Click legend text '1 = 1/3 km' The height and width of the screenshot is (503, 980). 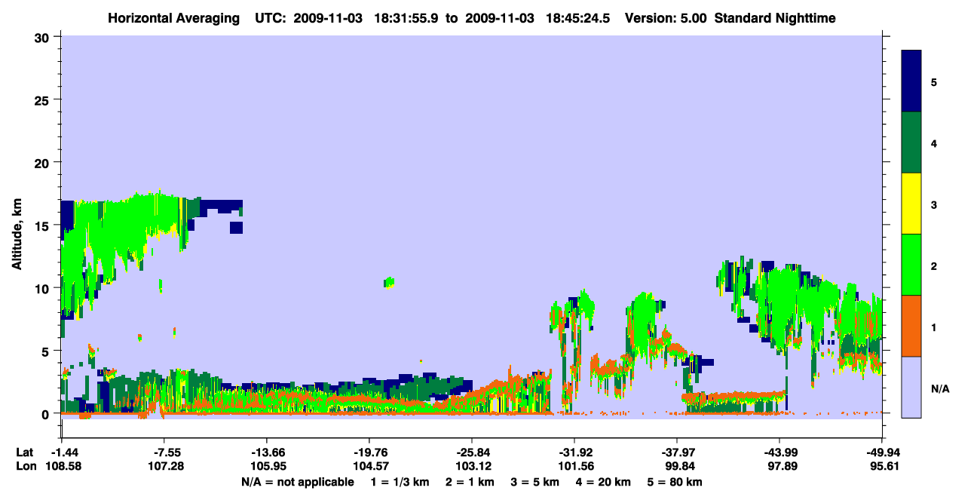pos(400,481)
